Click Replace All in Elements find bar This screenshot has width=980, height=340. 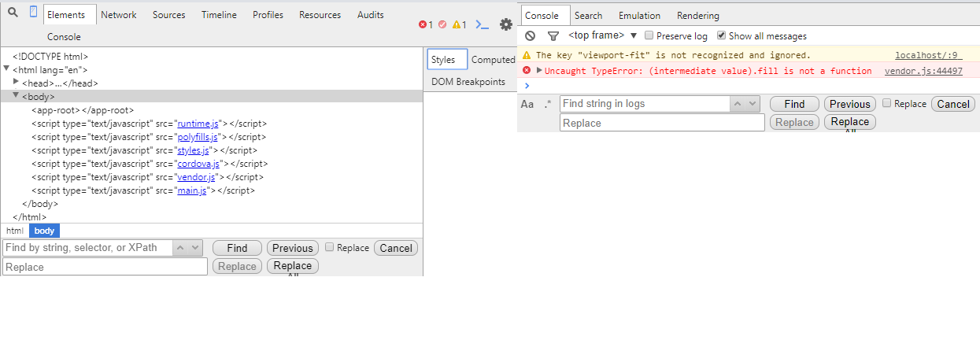pyautogui.click(x=293, y=267)
